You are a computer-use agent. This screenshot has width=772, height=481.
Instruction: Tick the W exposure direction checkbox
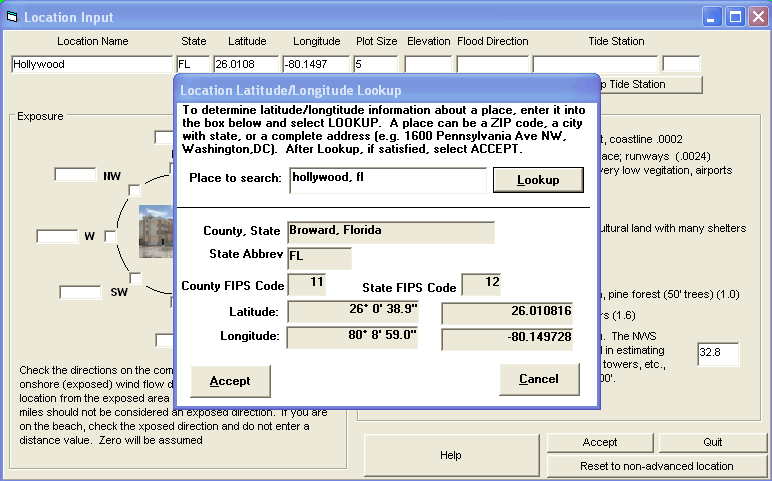[x=111, y=236]
